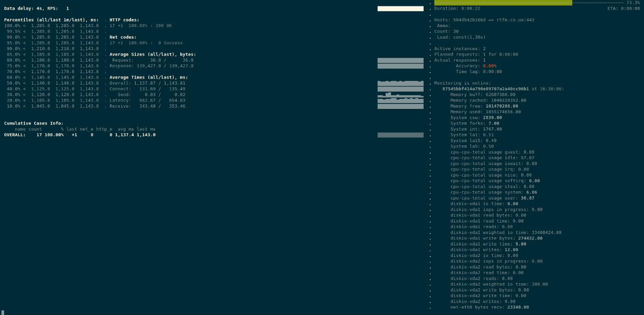The image size is (644, 315).
Task: Click the red Accuracy 0.00% value
Action: tap(489, 66)
